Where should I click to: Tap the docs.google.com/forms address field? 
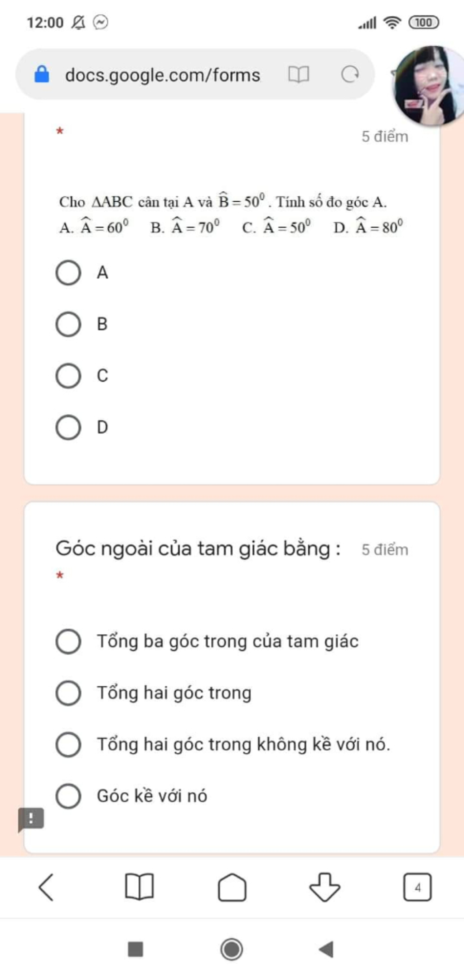[x=163, y=75]
